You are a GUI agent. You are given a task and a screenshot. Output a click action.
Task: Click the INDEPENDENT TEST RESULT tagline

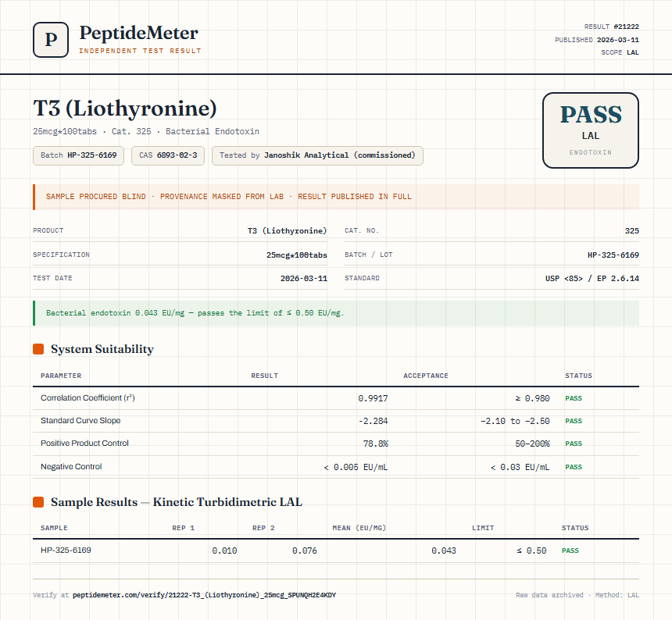click(140, 51)
